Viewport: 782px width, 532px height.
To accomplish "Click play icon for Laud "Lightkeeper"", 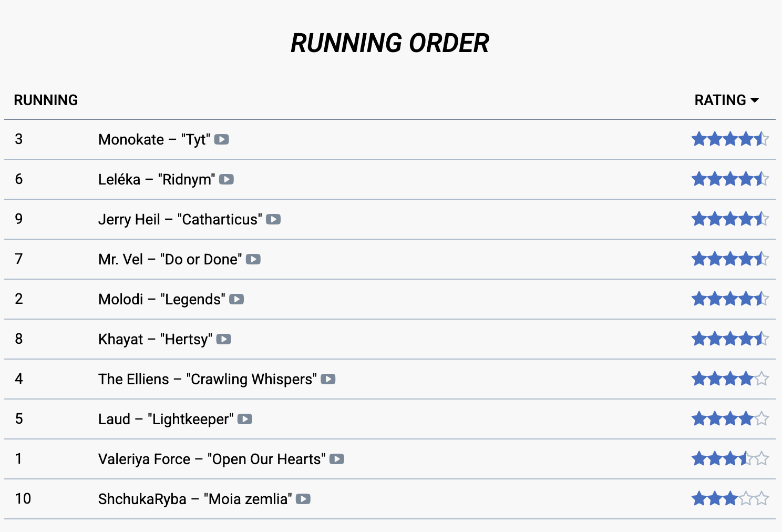I will pos(245,420).
